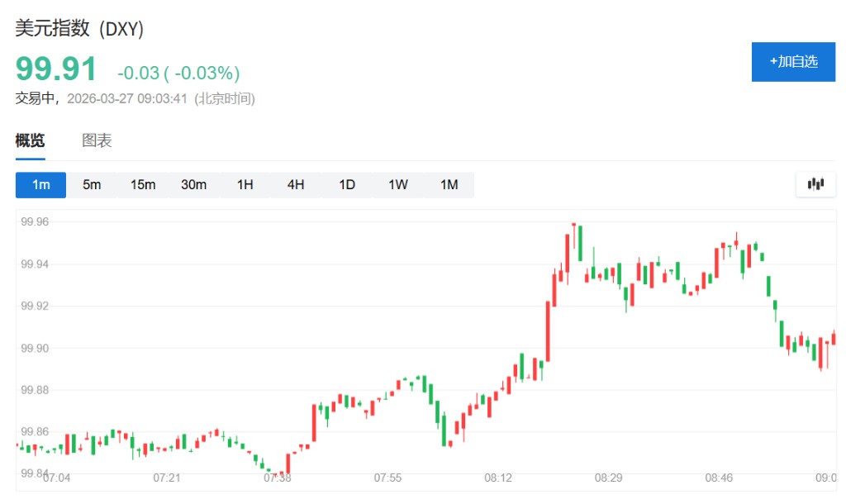The height and width of the screenshot is (504, 846).
Task: Switch to the 概览 tab
Action: pyautogui.click(x=30, y=140)
